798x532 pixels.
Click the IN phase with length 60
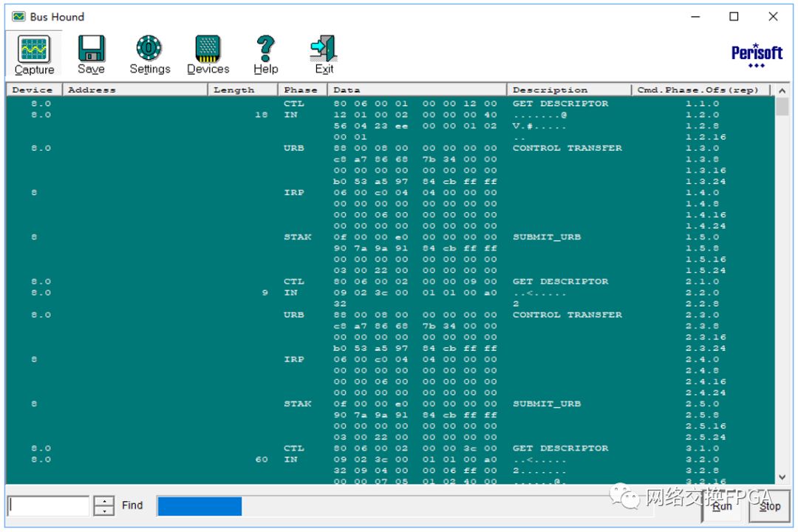click(290, 460)
